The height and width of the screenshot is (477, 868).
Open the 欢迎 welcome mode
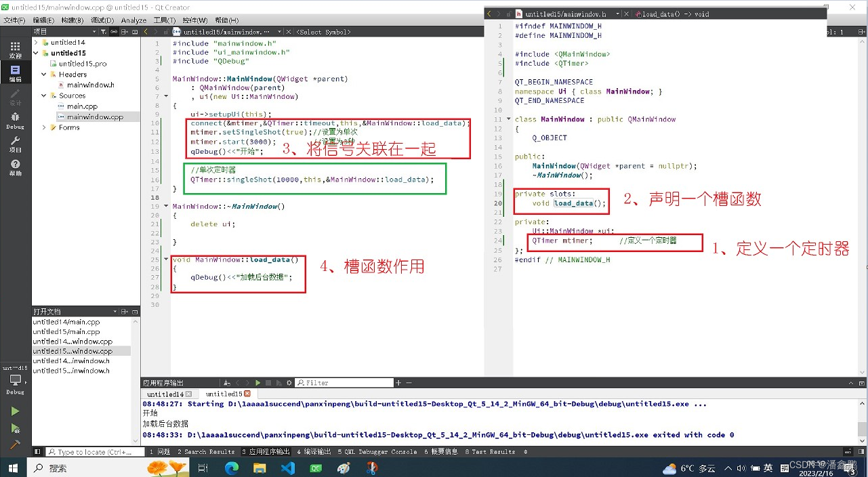click(15, 49)
